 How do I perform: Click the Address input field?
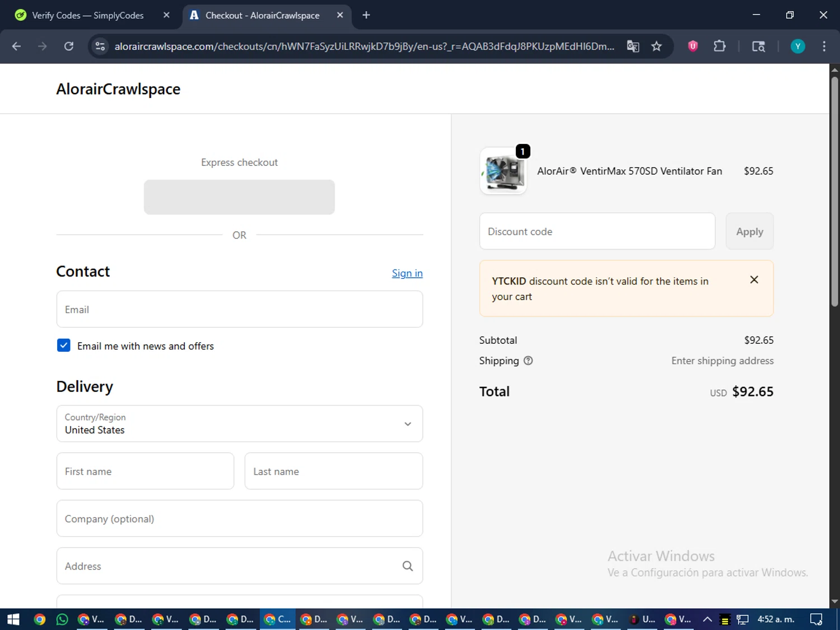240,566
